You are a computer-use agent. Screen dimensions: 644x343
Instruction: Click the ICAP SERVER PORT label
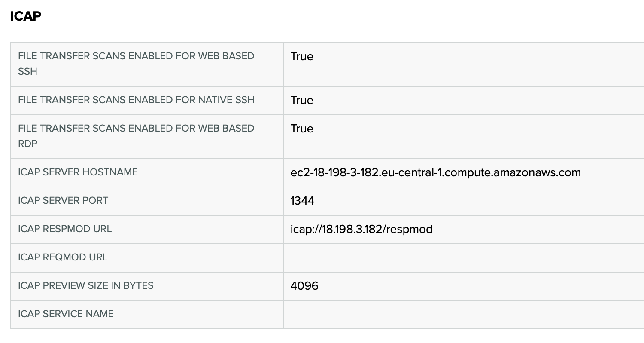pos(63,200)
